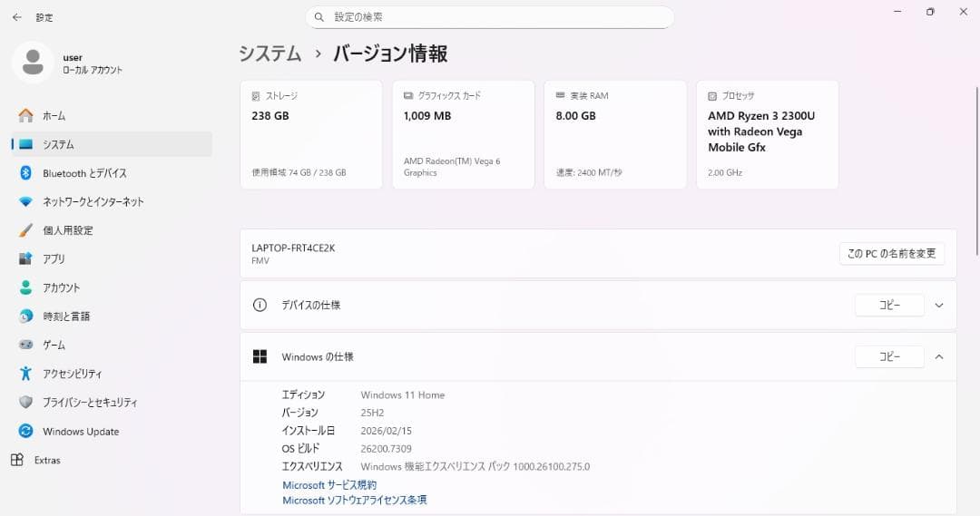
Task: Select Bluetooth とデバイス menu item
Action: pos(112,173)
